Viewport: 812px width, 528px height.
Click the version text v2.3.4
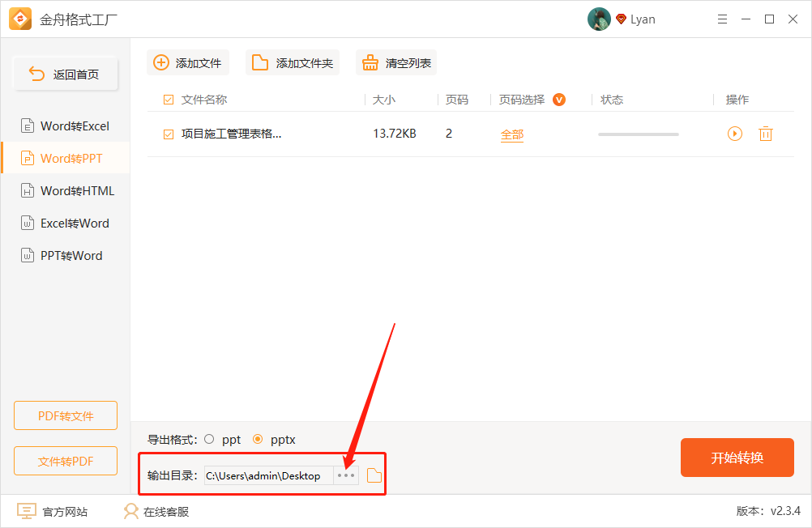785,511
